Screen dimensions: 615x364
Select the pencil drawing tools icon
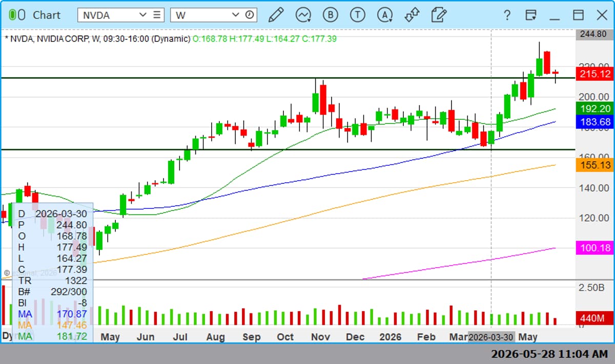tap(276, 15)
